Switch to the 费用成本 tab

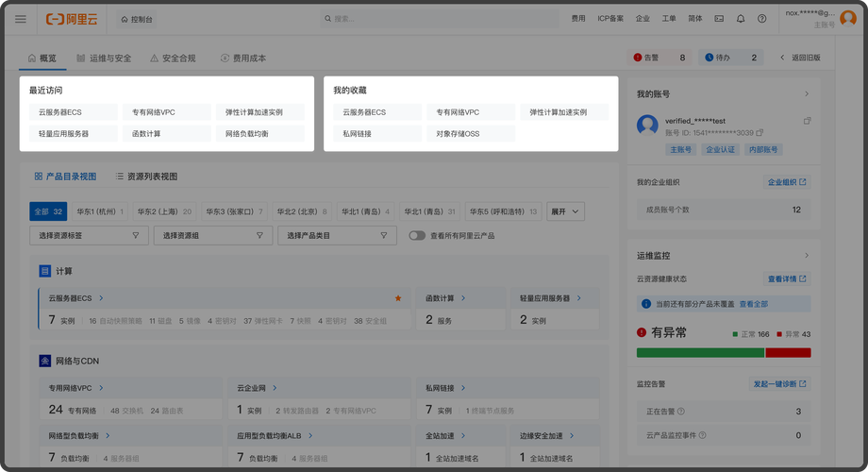[243, 59]
